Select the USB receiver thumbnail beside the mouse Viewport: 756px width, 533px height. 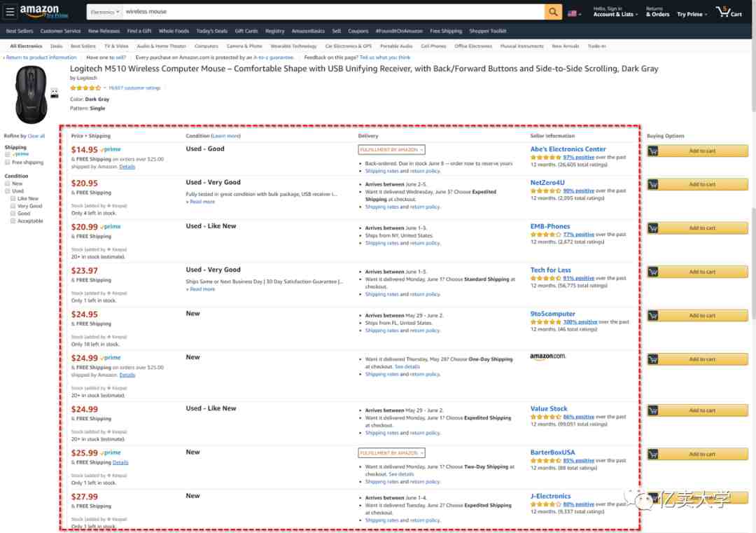[55, 94]
